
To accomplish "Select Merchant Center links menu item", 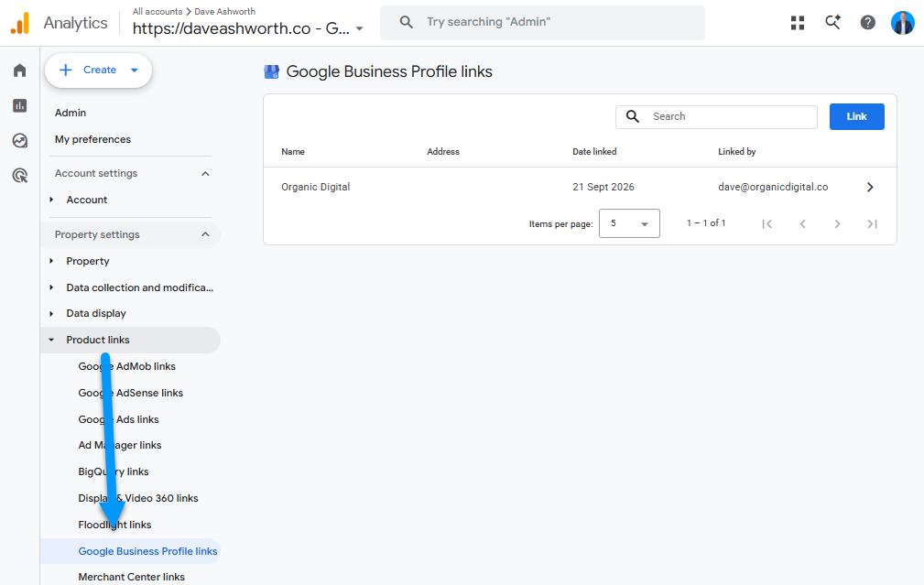I will pos(131,577).
